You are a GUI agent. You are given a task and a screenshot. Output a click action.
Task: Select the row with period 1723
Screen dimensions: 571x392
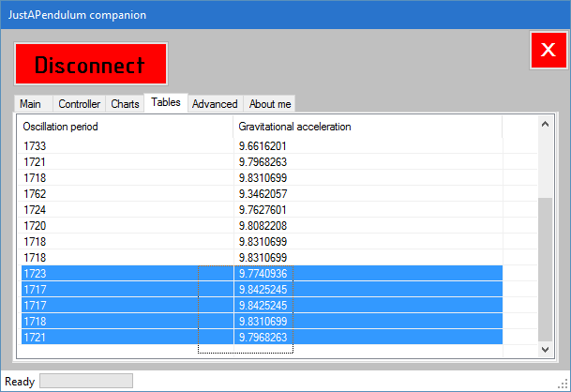click(261, 274)
